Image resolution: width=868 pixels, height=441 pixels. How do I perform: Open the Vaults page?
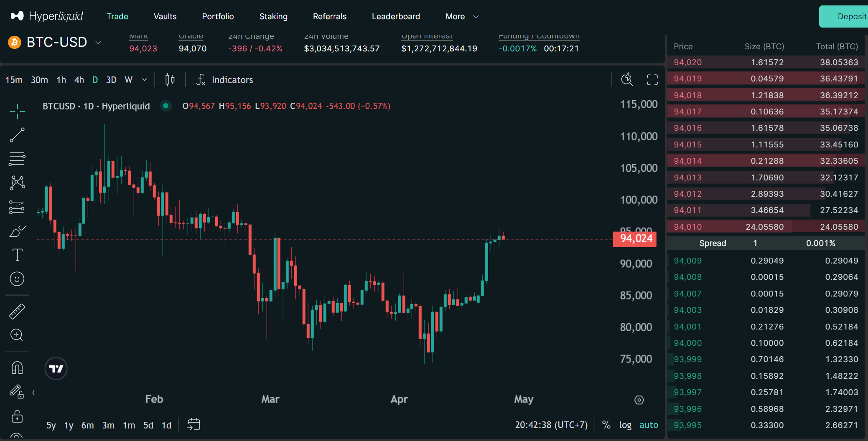pyautogui.click(x=165, y=16)
